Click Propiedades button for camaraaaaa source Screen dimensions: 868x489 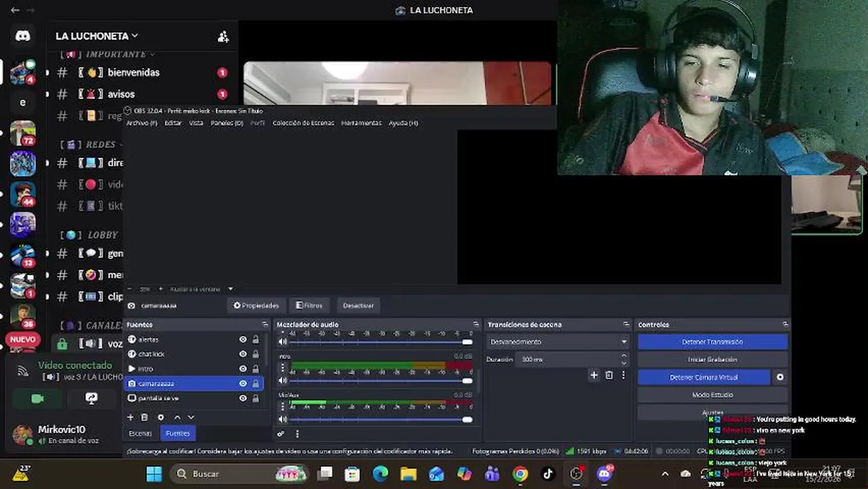pyautogui.click(x=256, y=306)
